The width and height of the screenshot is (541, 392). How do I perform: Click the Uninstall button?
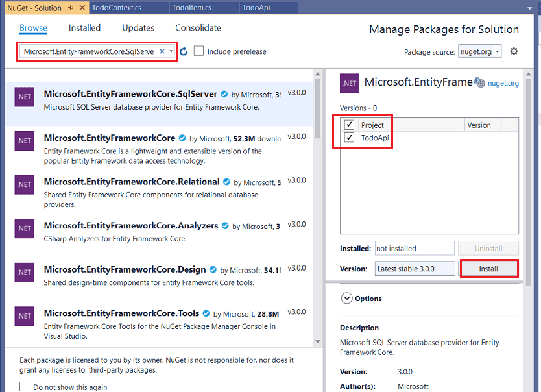point(489,248)
